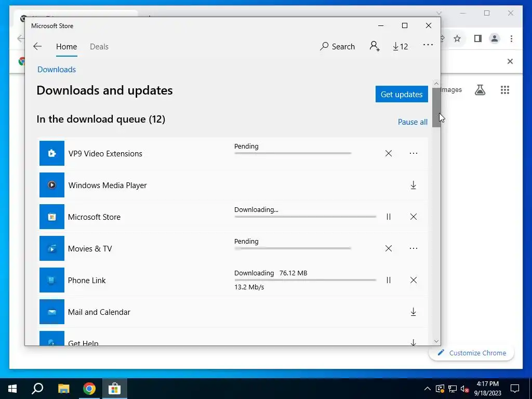This screenshot has width=532, height=399.
Task: Click the VP9 Video Extensions progress bar
Action: click(293, 153)
